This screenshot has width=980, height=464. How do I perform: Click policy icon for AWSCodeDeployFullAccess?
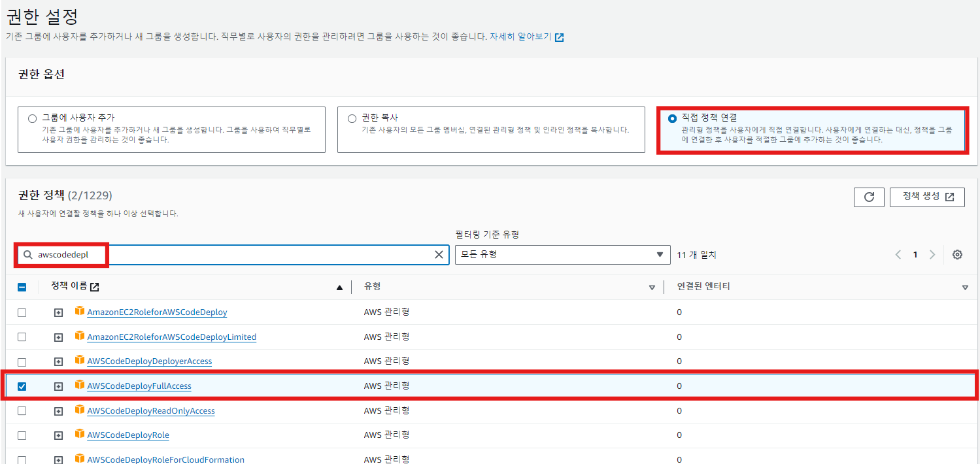click(x=80, y=385)
